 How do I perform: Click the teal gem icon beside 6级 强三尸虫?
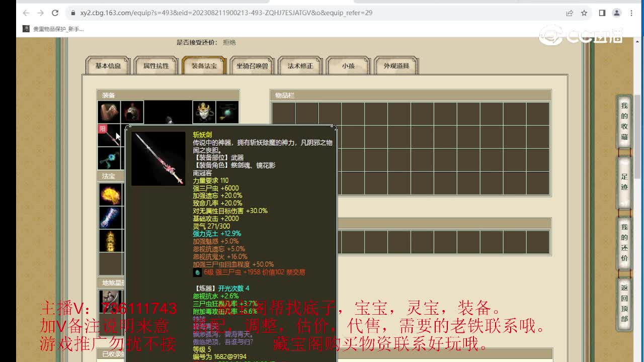[197, 272]
